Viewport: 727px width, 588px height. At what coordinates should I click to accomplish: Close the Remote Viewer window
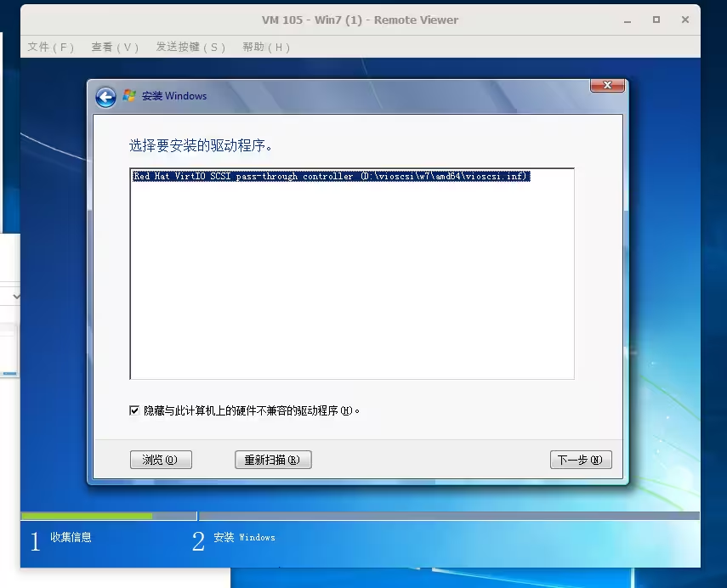click(685, 20)
